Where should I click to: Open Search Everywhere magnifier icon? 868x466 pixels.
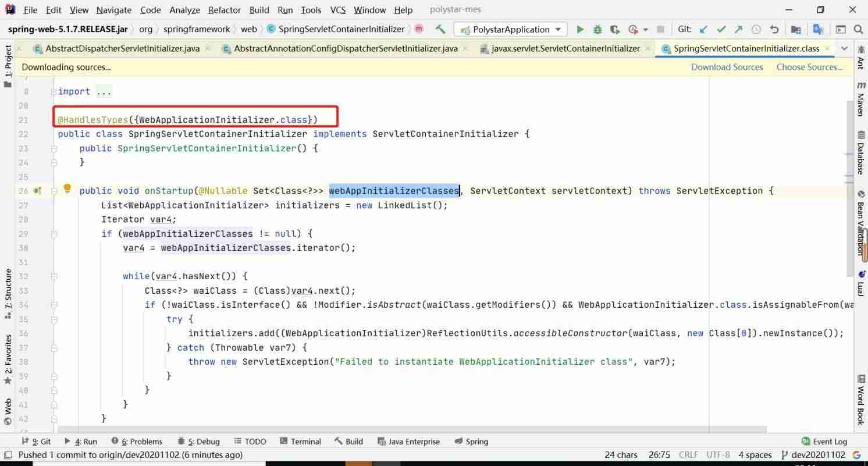(858, 29)
